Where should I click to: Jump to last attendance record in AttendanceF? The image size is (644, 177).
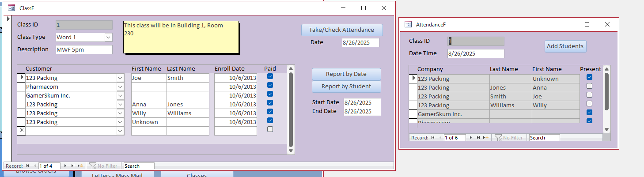click(479, 138)
